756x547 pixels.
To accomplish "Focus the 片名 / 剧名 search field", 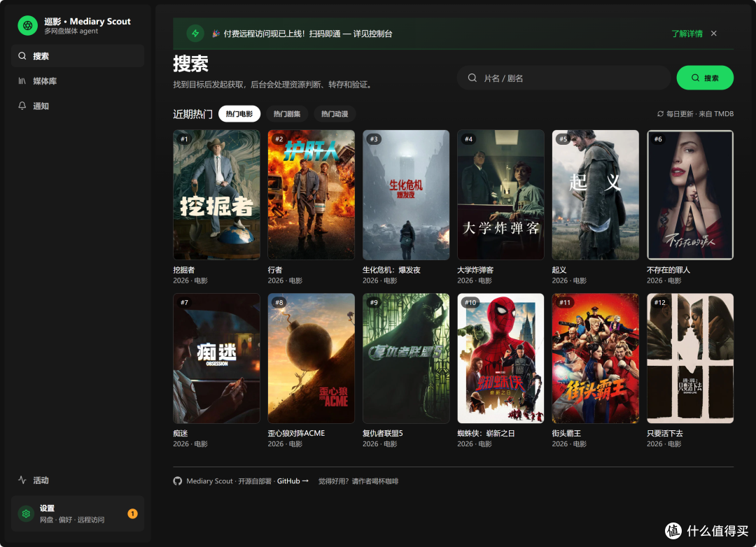I will pos(563,78).
